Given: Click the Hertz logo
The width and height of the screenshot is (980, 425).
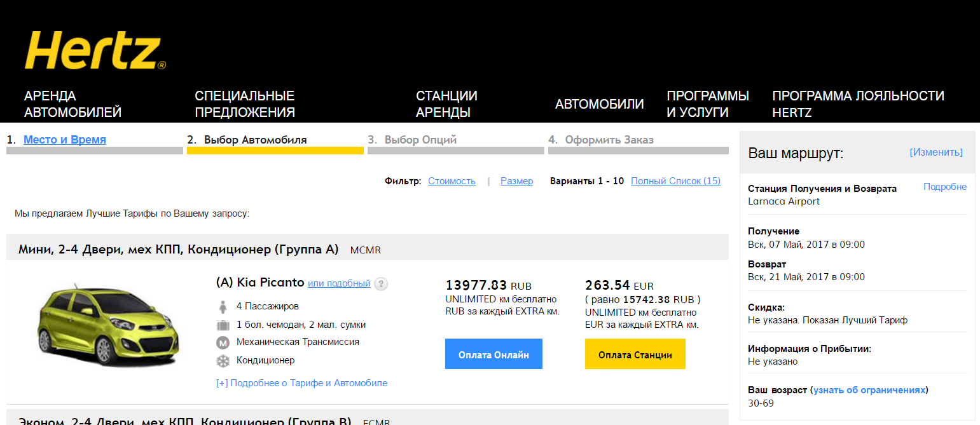Looking at the screenshot, I should tap(95, 51).
